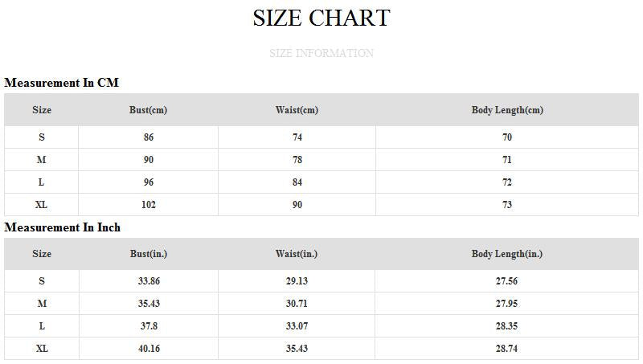Click the Bust(in.) column header
The image size is (643, 364).
pos(148,254)
